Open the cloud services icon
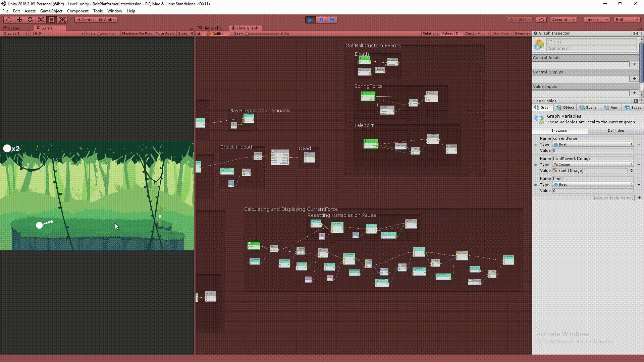This screenshot has height=362, width=644. click(541, 20)
